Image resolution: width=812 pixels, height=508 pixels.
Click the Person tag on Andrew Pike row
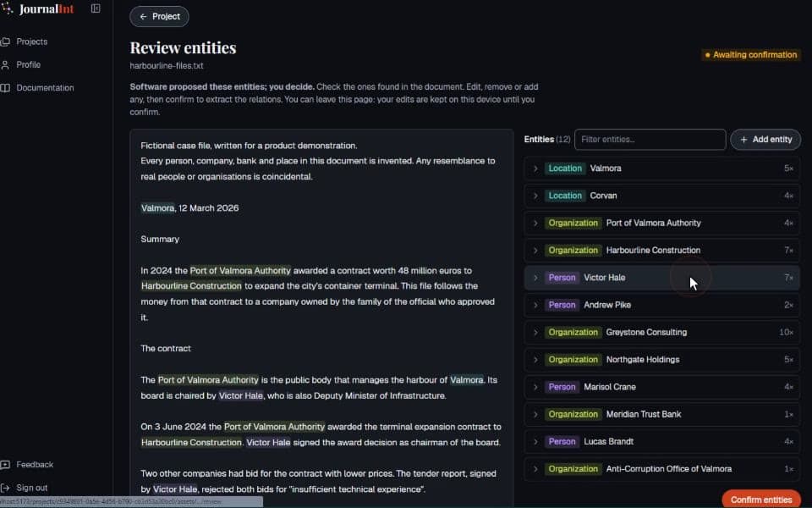[x=562, y=306]
